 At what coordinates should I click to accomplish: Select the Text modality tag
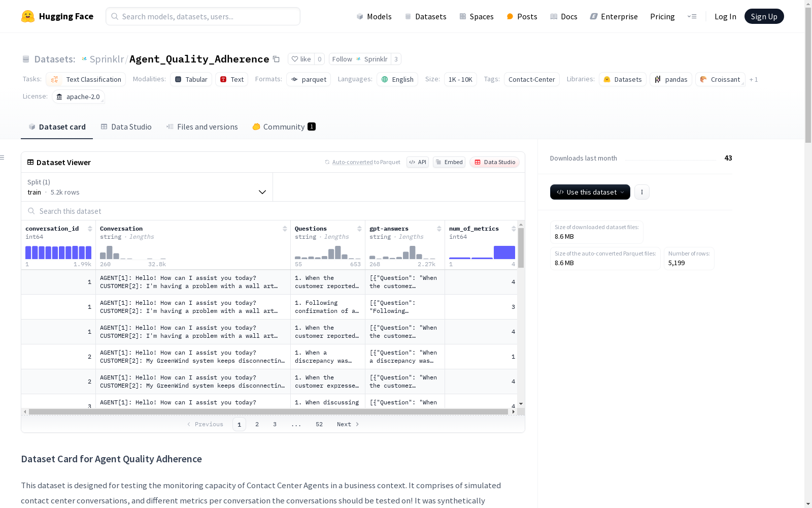(232, 79)
